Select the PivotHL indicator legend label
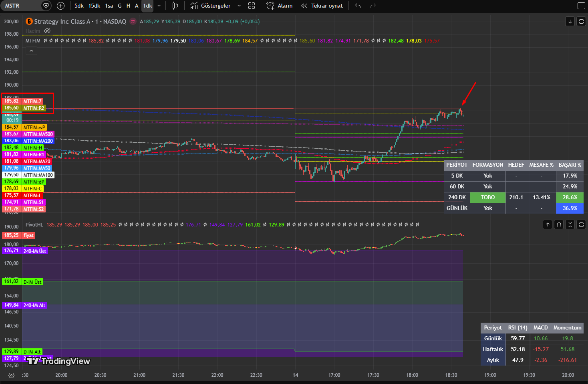Viewport: 588px width, 384px height. point(34,224)
